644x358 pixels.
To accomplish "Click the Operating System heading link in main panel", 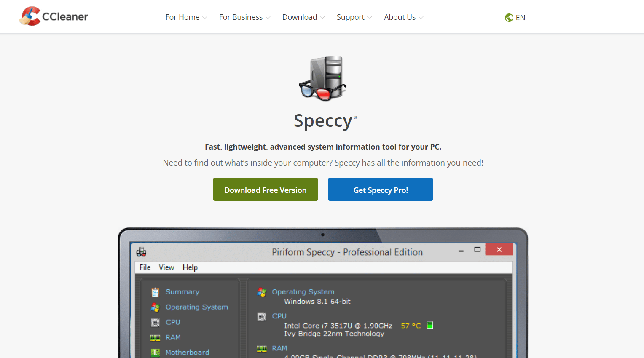I will coord(303,292).
